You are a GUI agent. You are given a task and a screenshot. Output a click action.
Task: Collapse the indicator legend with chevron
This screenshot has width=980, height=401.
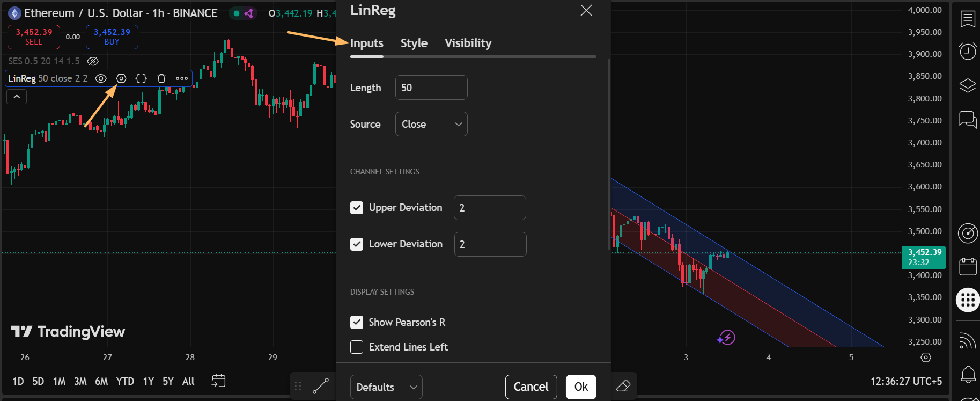tap(17, 97)
